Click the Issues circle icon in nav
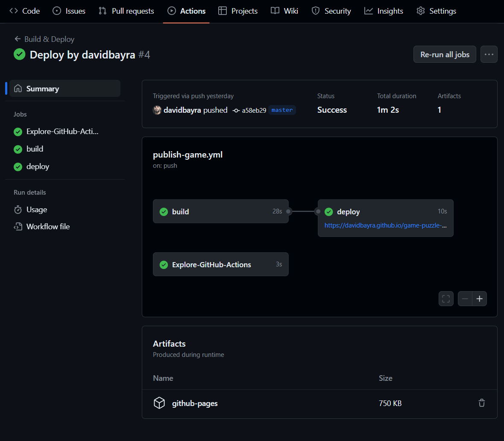504x441 pixels. (56, 11)
